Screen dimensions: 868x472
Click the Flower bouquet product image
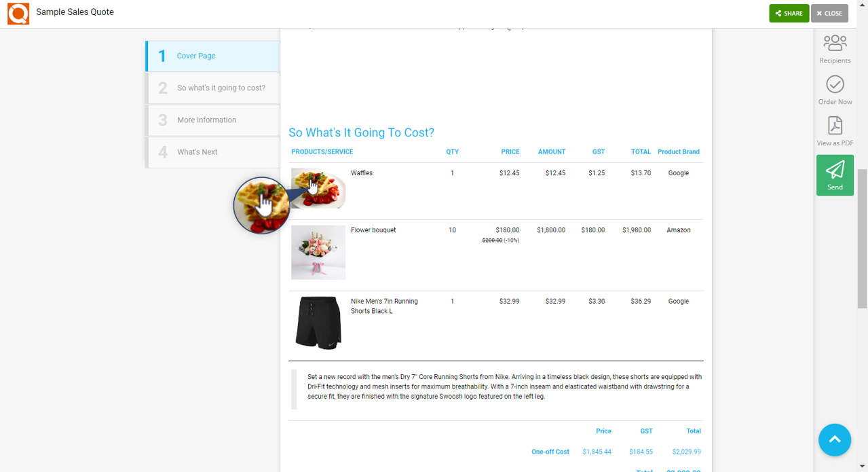(x=318, y=252)
